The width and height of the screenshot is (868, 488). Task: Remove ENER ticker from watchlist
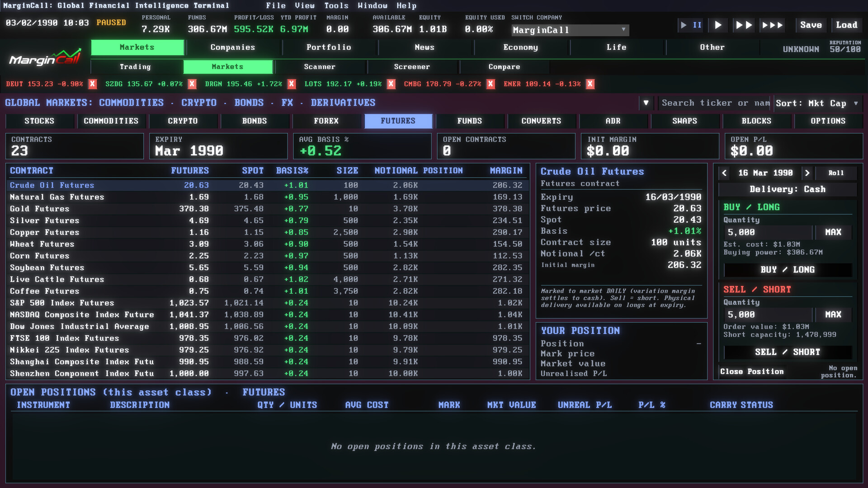(590, 84)
